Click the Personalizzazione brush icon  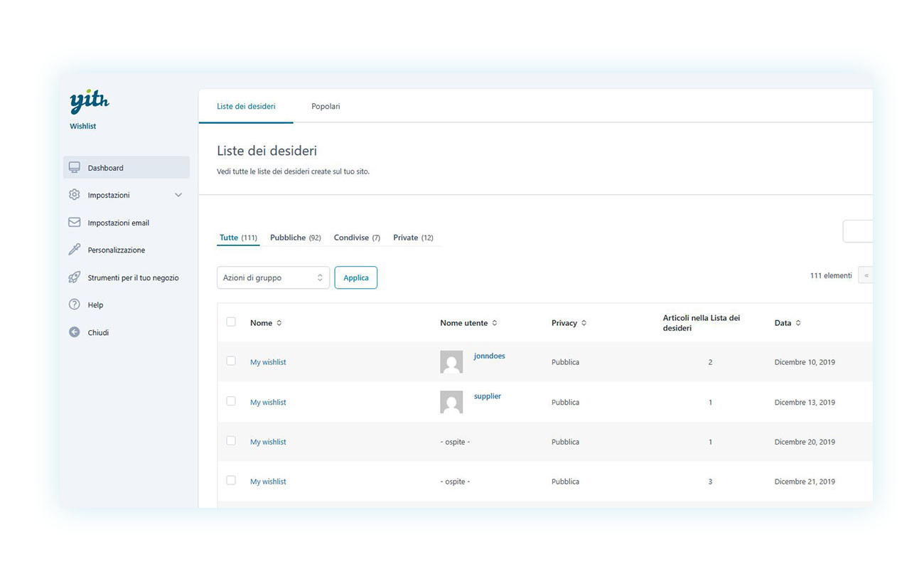75,250
